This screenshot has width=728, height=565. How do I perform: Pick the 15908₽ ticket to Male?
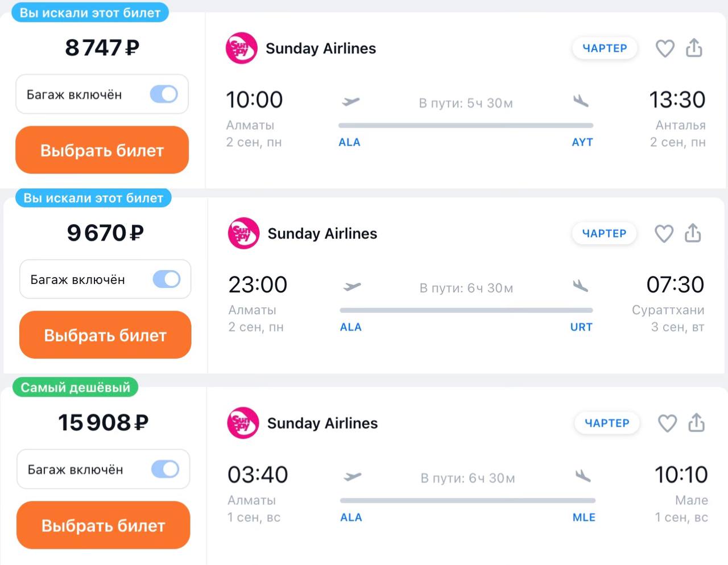point(103,525)
